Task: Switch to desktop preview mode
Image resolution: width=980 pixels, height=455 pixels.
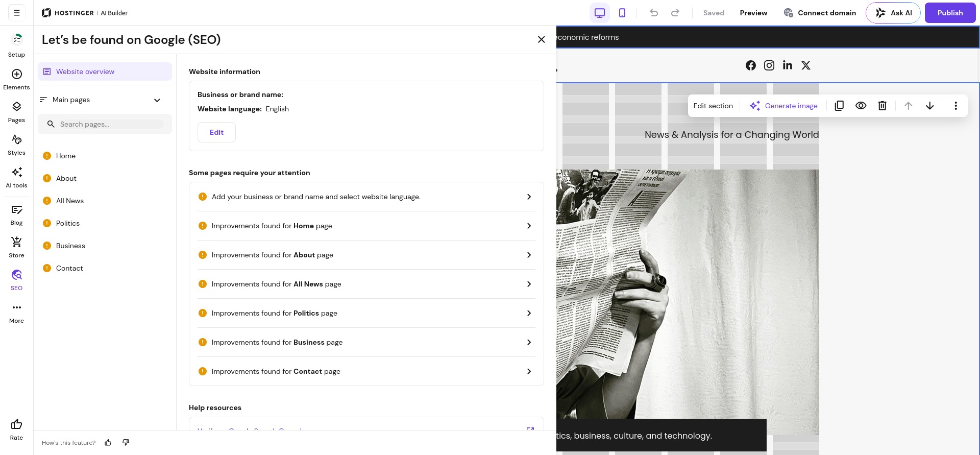Action: [600, 13]
